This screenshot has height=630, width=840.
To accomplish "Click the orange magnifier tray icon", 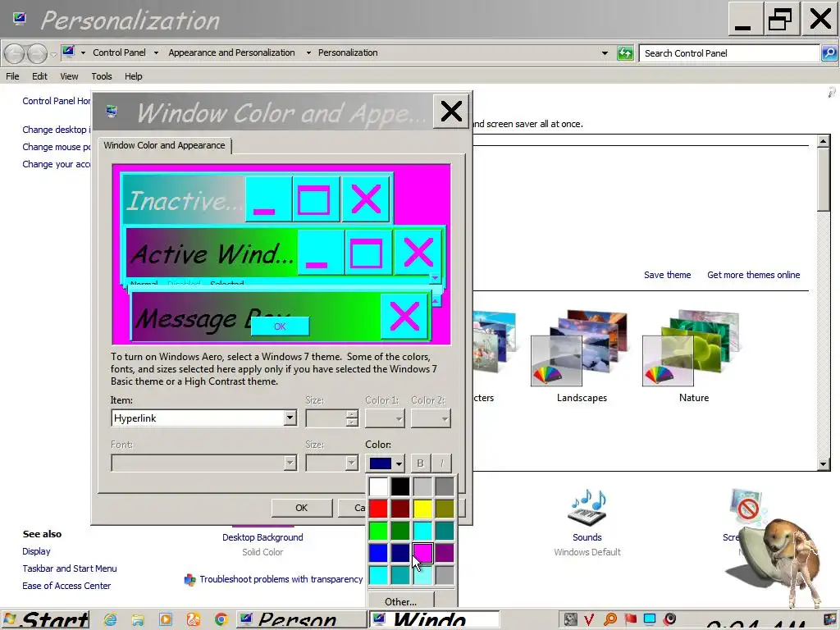I will (609, 620).
